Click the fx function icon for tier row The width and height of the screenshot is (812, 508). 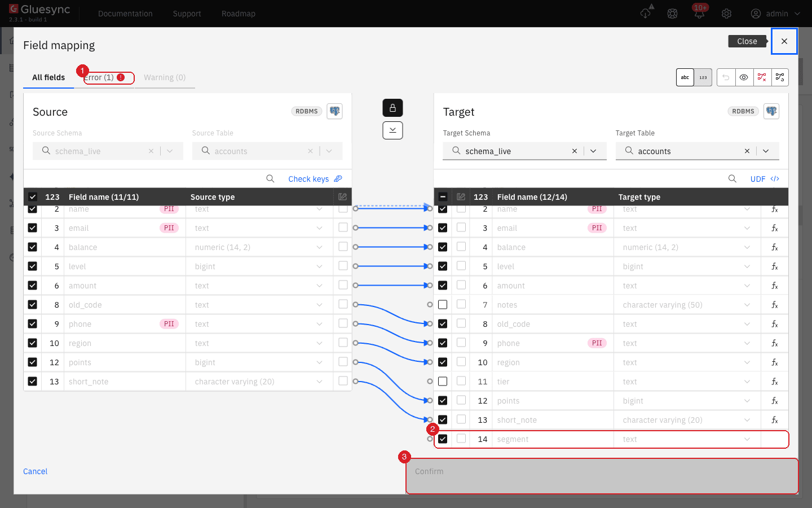pos(775,382)
